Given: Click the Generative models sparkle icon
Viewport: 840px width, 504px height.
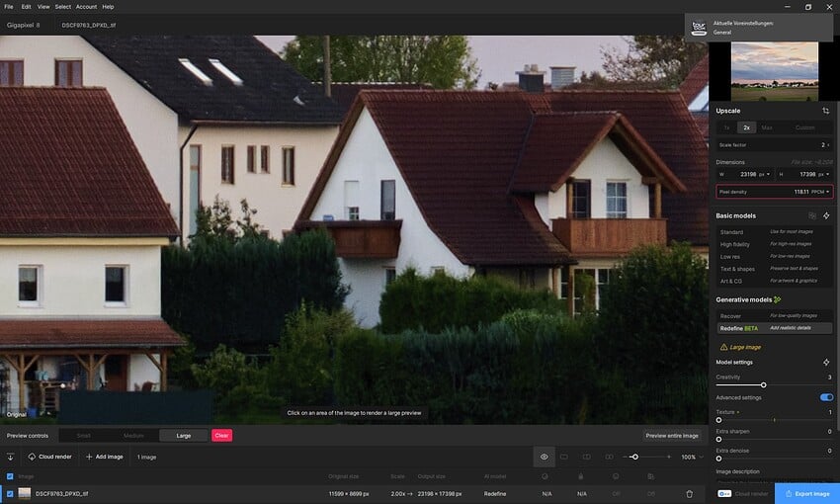Looking at the screenshot, I should click(778, 299).
